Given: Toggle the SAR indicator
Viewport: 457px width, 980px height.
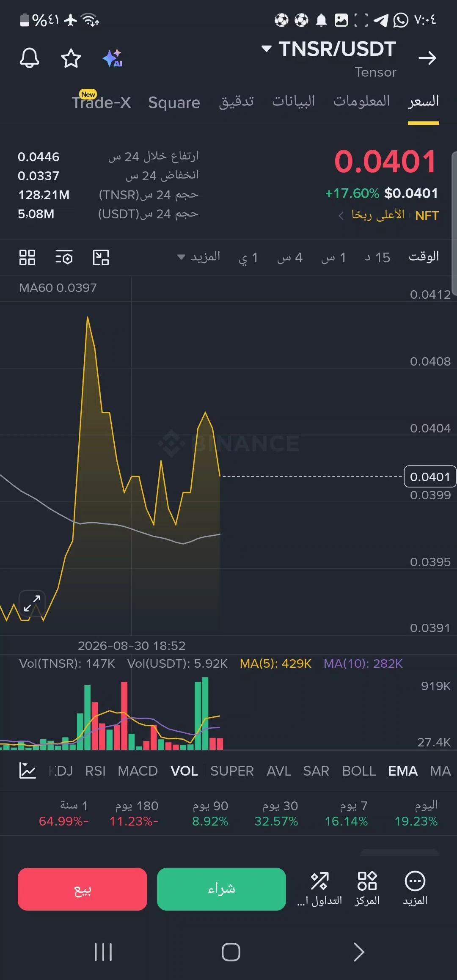Looking at the screenshot, I should [316, 771].
